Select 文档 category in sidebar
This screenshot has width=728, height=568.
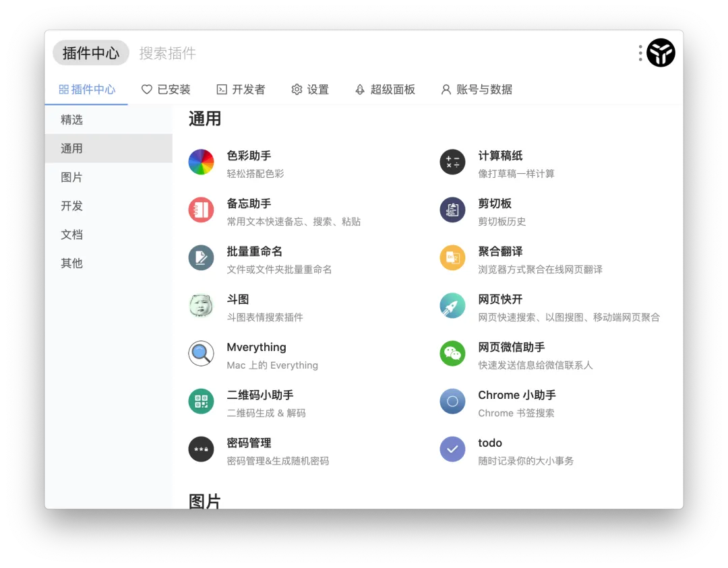click(109, 234)
